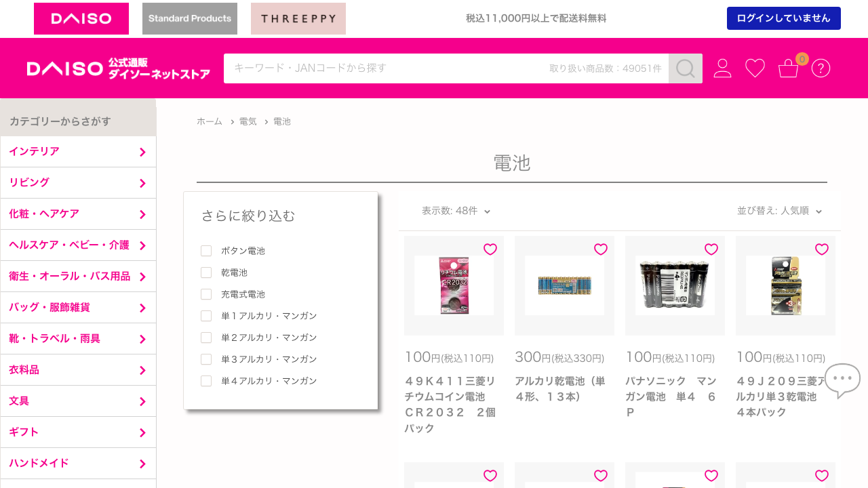Favorite the 13-pack alkaline battery product
The image size is (868, 488).
point(601,249)
